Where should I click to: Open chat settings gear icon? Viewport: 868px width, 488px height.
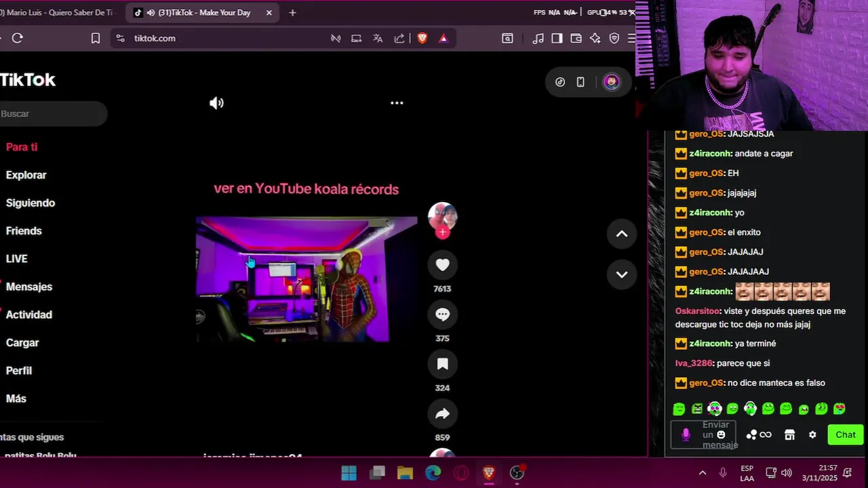pyautogui.click(x=812, y=435)
